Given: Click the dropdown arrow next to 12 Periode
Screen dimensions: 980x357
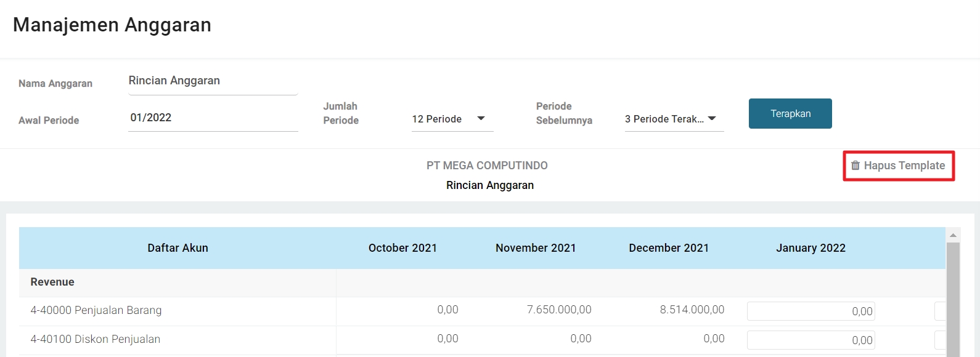Looking at the screenshot, I should click(x=481, y=118).
